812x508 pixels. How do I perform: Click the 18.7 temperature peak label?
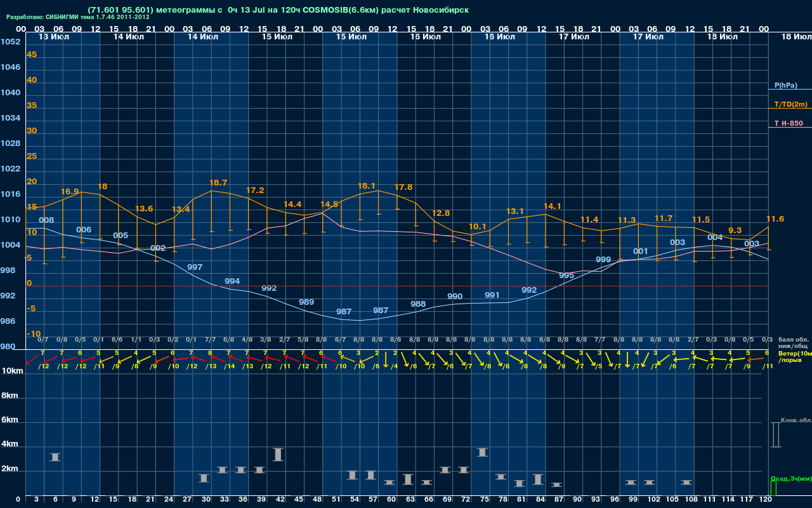(218, 183)
